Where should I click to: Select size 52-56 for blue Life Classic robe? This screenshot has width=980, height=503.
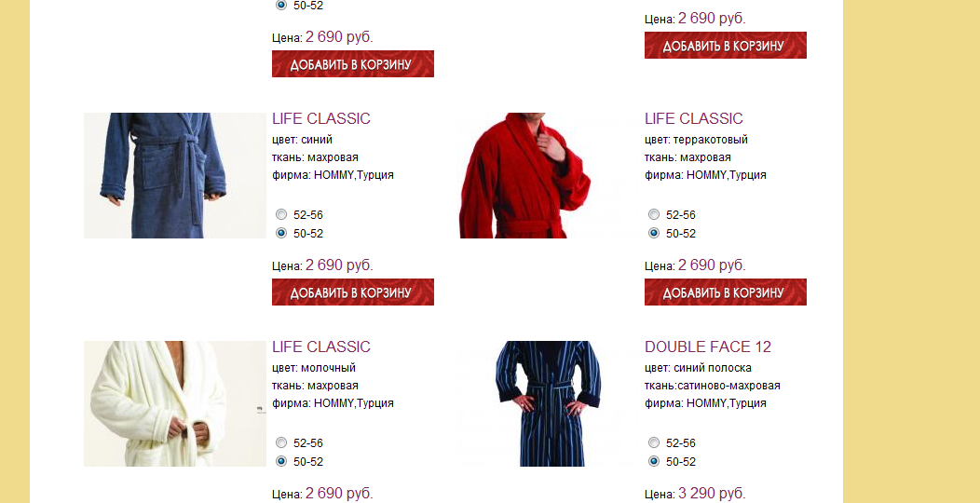281,214
